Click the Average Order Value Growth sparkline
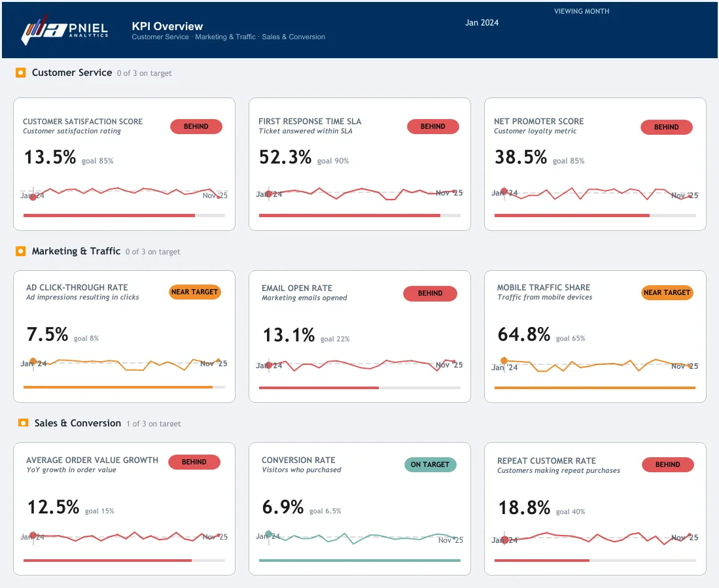Screen dimensions: 719x588 click(x=124, y=536)
